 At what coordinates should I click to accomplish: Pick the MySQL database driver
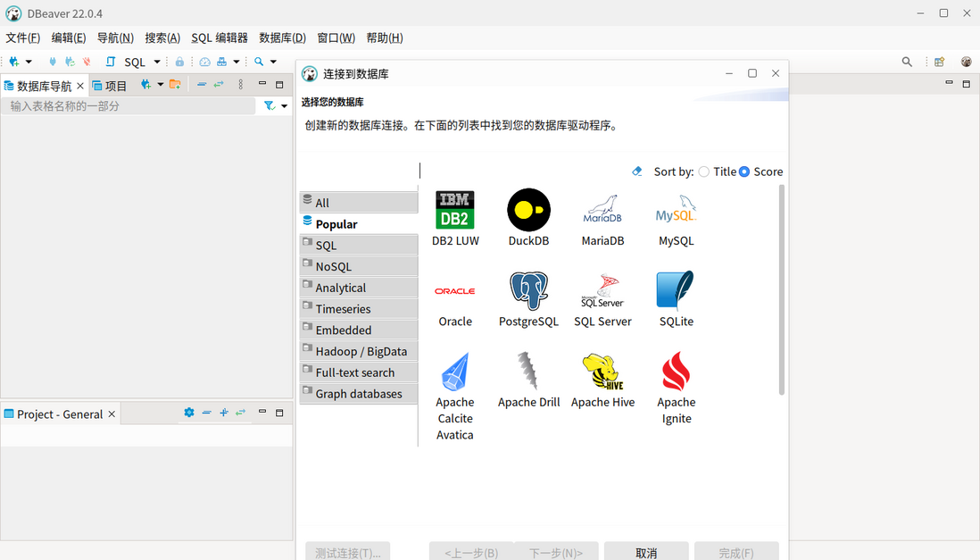[x=677, y=218]
